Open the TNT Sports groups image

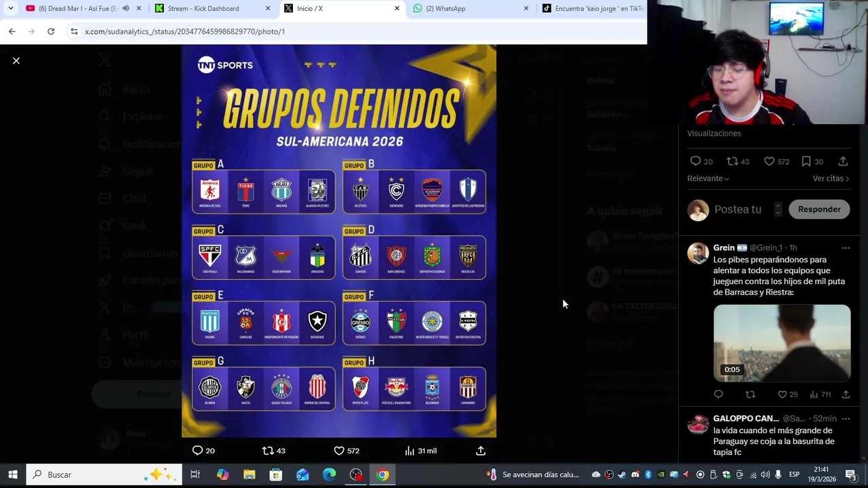(339, 241)
